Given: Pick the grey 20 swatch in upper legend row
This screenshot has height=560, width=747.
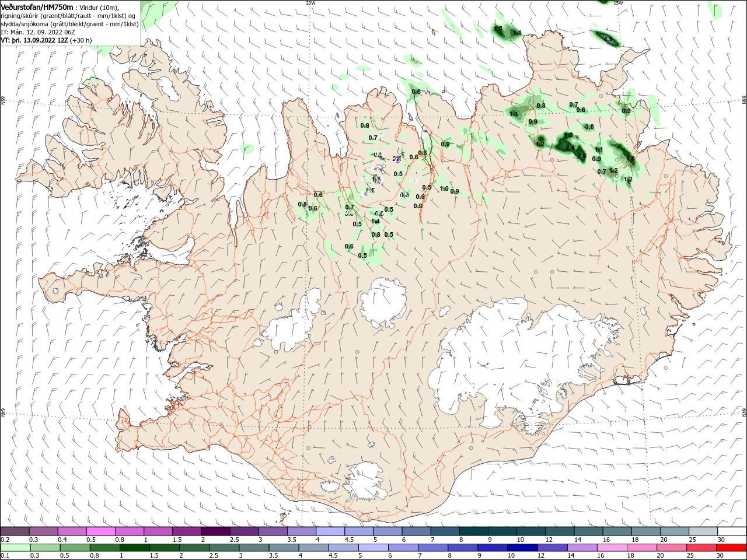Looking at the screenshot, I should [x=674, y=531].
